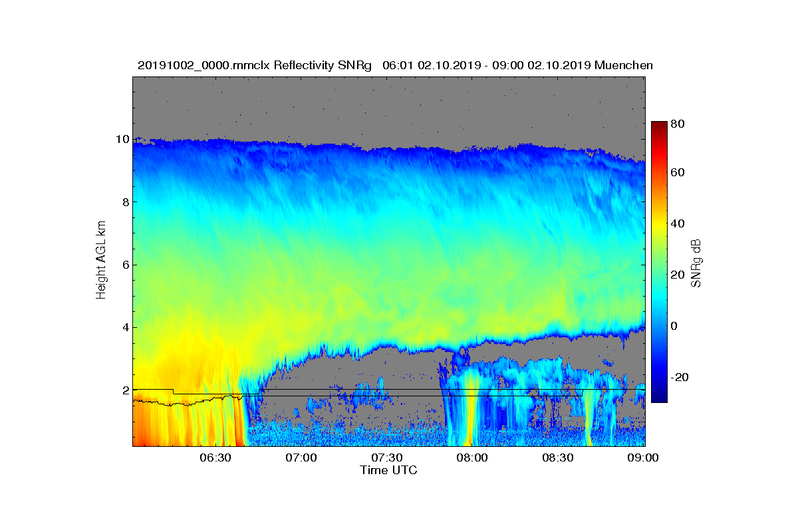
Task: Click the 'Height AGL km' y-axis label
Action: 101,261
